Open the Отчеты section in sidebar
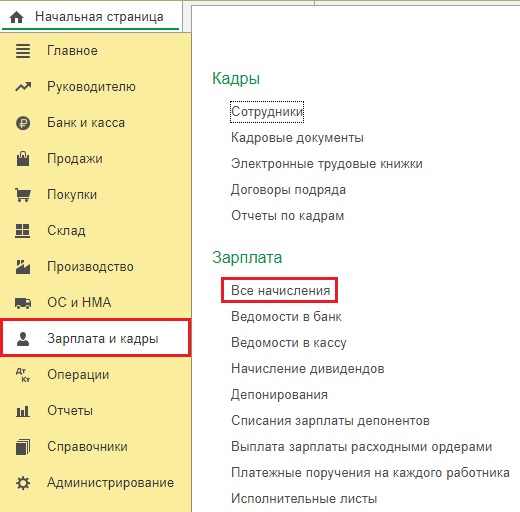Screen dimensions: 520x512 click(70, 410)
